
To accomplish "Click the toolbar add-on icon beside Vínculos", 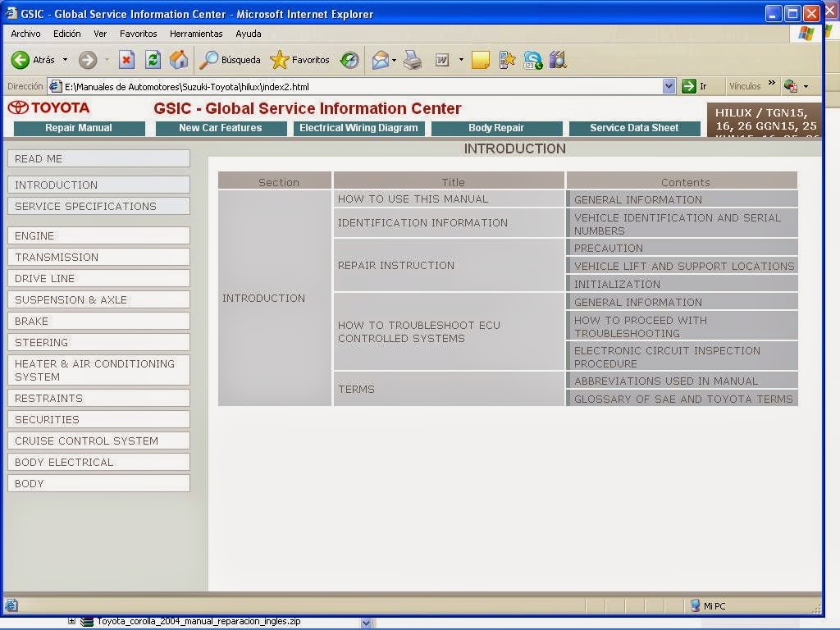I will (790, 85).
